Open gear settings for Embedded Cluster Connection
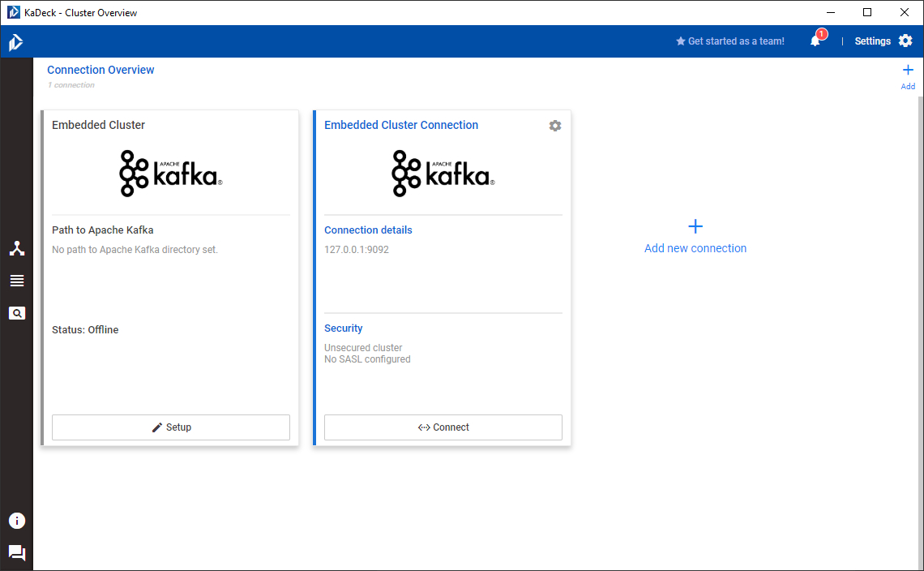The height and width of the screenshot is (571, 924). coord(554,126)
